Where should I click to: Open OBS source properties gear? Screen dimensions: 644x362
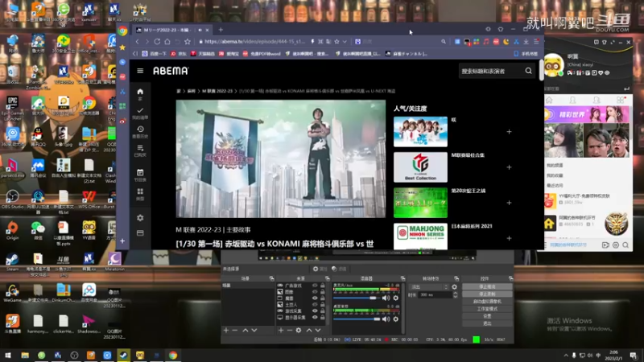pos(299,330)
